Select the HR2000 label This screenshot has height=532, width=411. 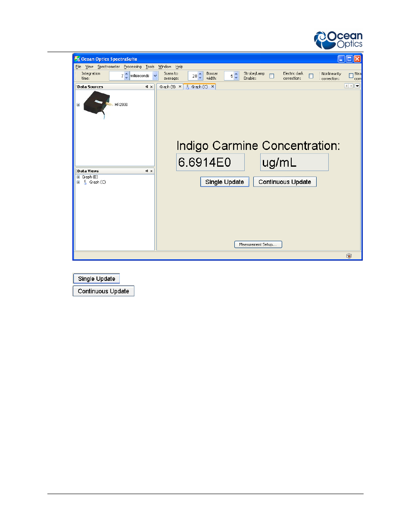coord(121,105)
